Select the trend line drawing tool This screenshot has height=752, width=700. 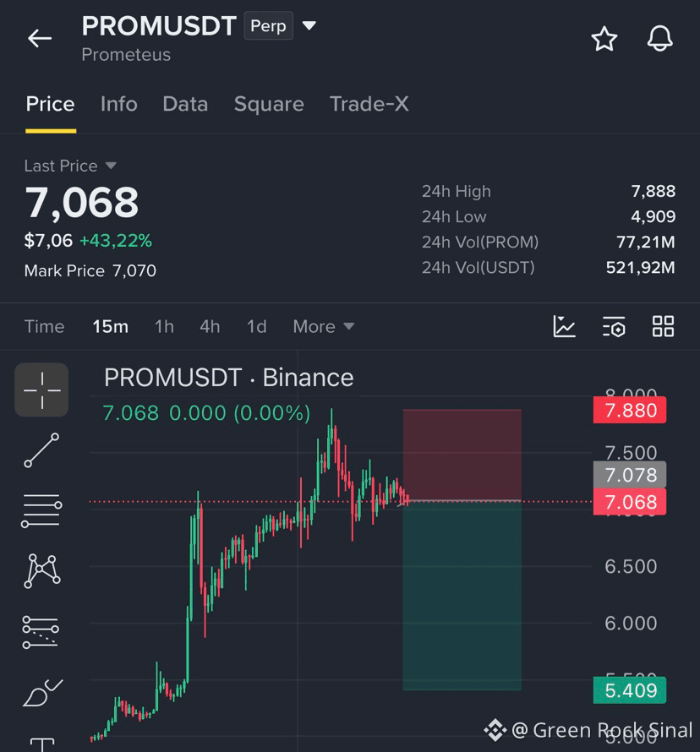pyautogui.click(x=41, y=450)
